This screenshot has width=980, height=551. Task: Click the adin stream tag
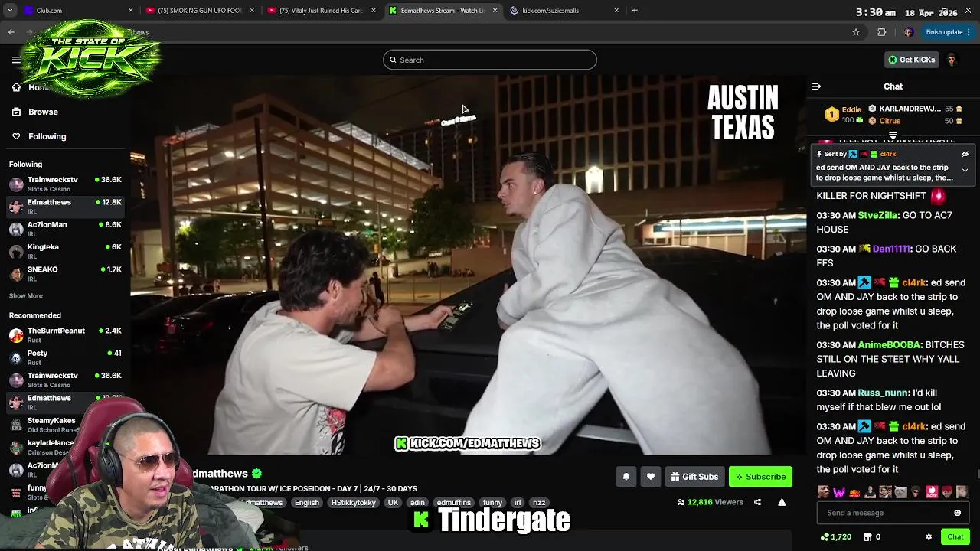(417, 503)
